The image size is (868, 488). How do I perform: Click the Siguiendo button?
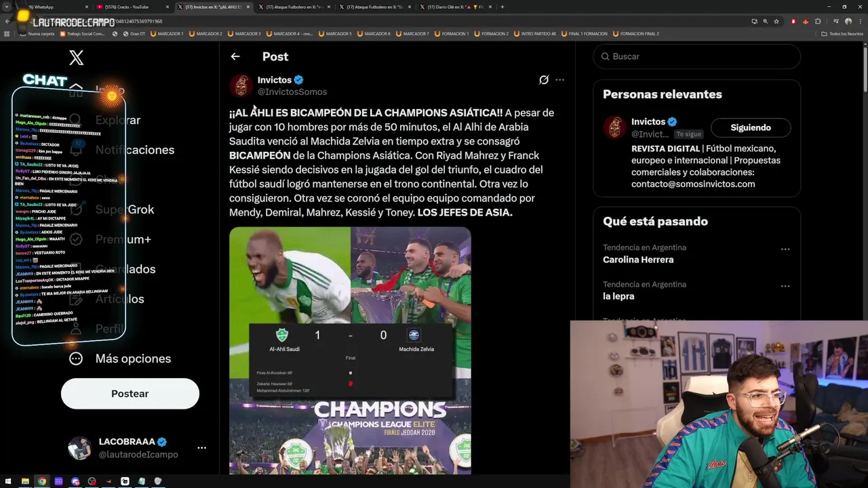[x=751, y=127]
